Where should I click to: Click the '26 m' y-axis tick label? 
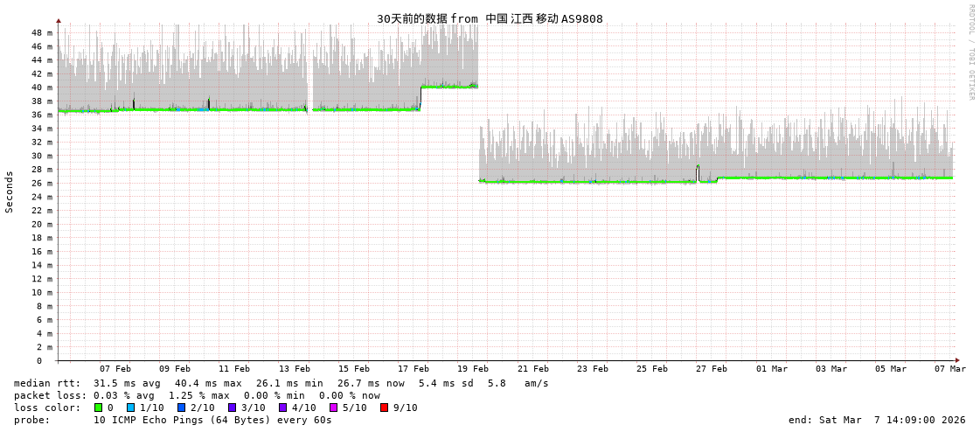coord(42,183)
